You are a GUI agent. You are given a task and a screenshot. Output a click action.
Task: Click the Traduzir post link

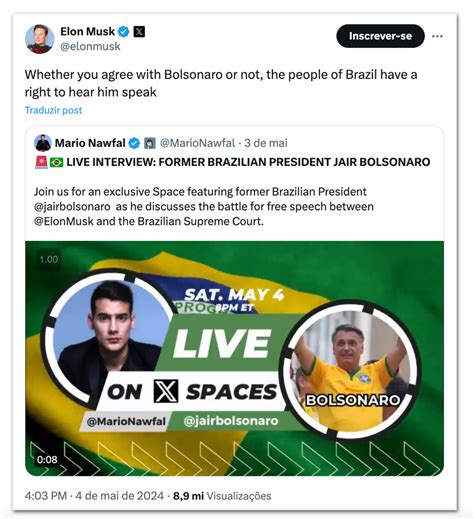point(53,110)
